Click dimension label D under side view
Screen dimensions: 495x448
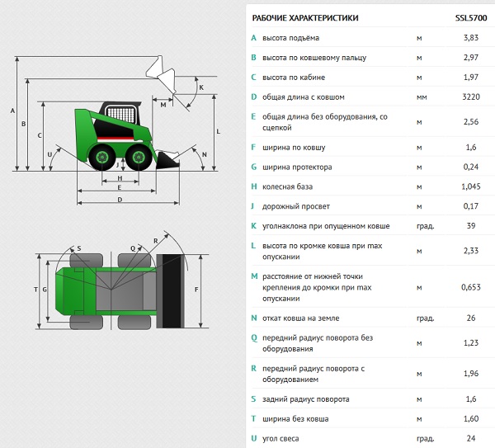tap(120, 200)
